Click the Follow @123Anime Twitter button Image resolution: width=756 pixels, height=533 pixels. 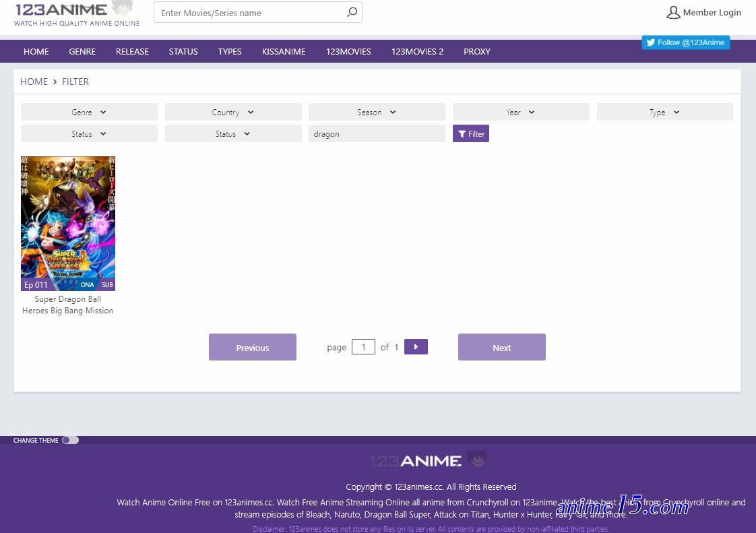click(686, 42)
